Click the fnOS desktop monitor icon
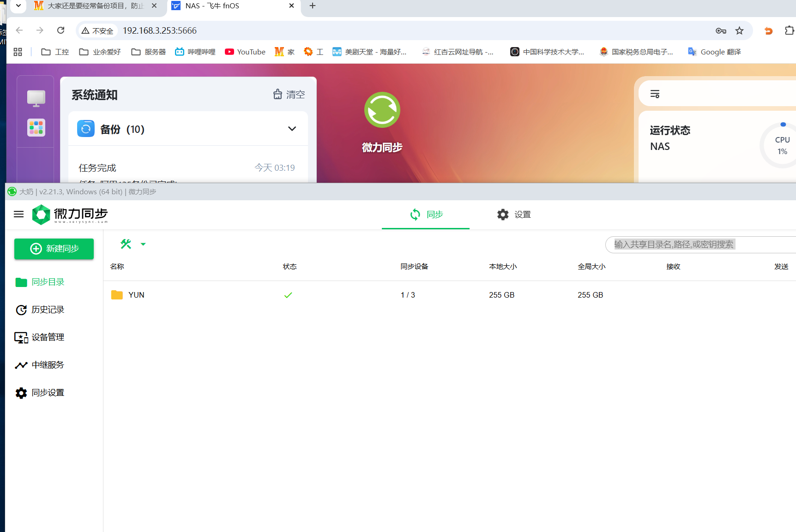 click(x=36, y=98)
